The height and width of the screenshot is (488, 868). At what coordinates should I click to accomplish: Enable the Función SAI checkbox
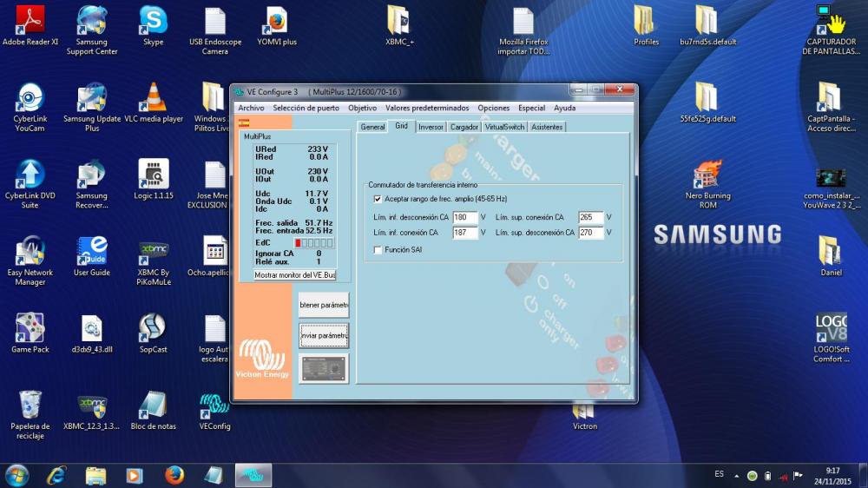[x=378, y=250]
